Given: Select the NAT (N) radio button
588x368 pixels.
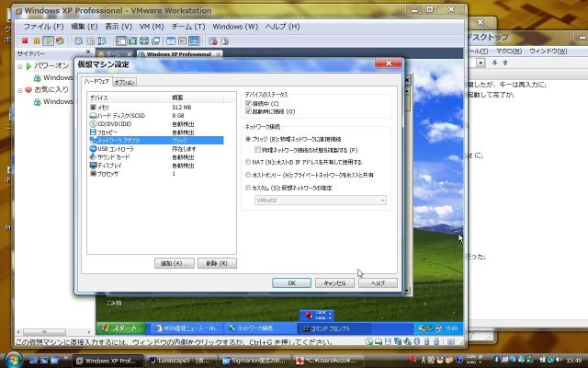Looking at the screenshot, I should point(248,162).
